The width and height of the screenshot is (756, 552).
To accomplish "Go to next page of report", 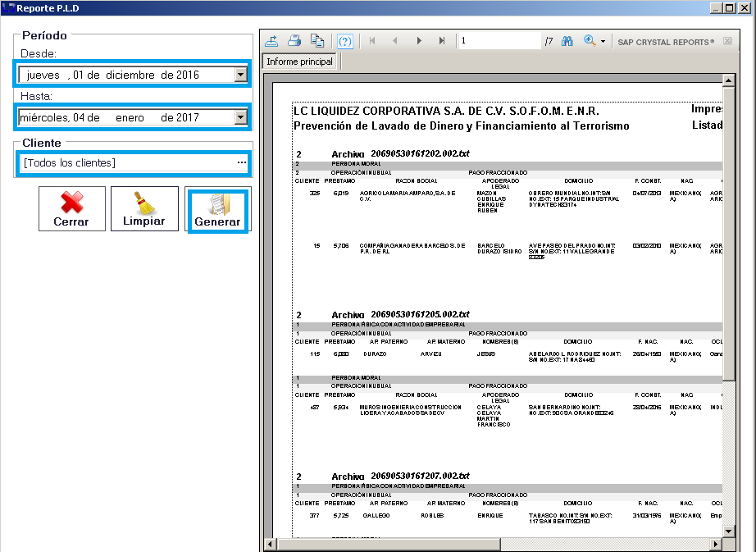I will pyautogui.click(x=418, y=41).
